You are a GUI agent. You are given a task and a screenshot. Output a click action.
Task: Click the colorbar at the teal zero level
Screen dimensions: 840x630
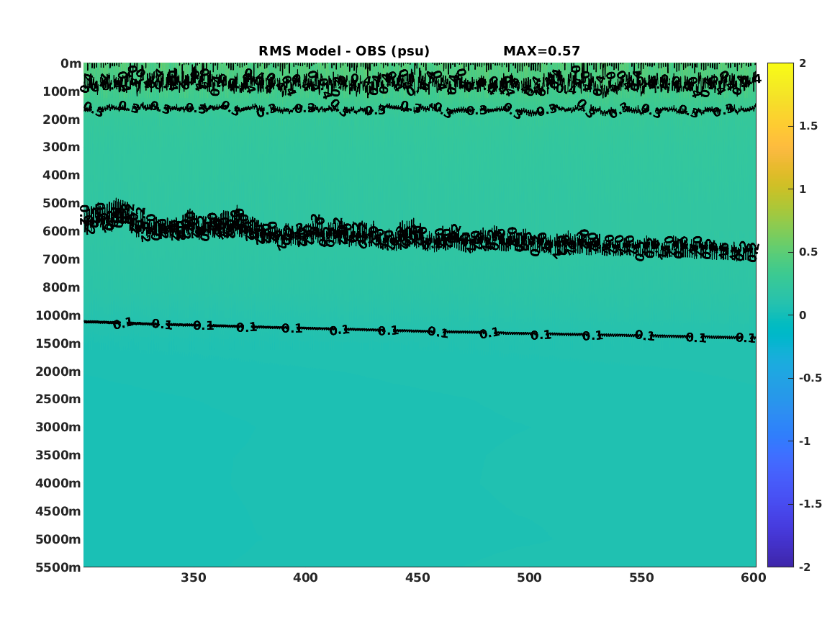[780, 315]
